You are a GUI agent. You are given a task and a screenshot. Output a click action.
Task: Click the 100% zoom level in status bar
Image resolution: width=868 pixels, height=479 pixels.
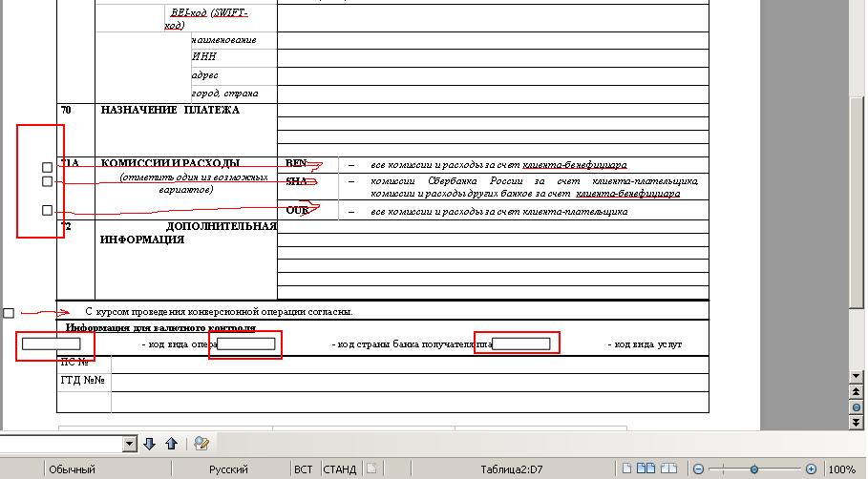tap(841, 469)
